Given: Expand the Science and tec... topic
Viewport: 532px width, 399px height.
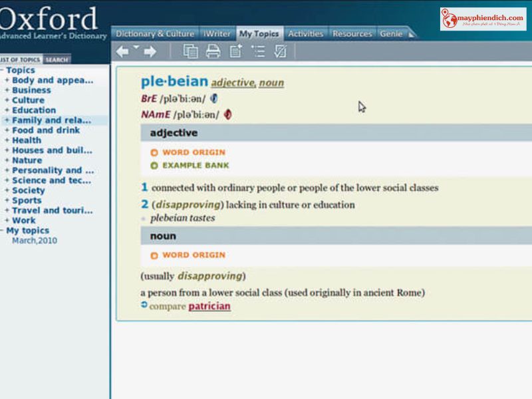Looking at the screenshot, I should (x=52, y=180).
